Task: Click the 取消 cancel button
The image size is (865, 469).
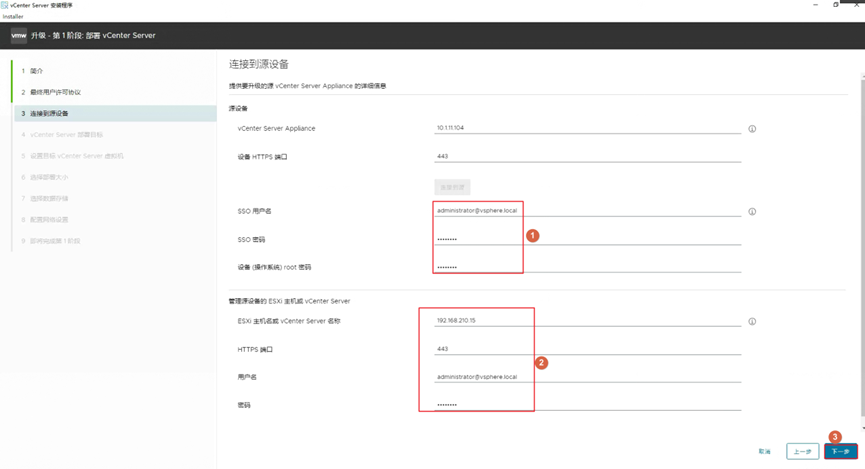Action: click(x=764, y=451)
